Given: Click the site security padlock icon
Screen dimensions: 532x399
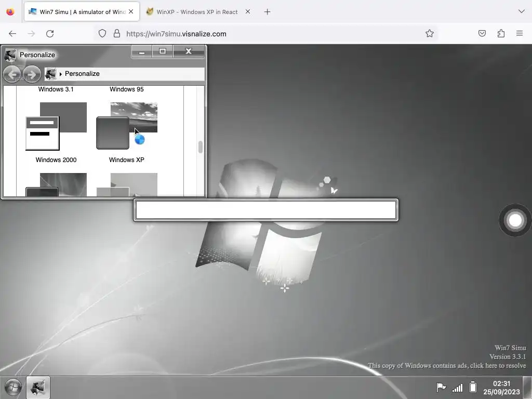Looking at the screenshot, I should click(117, 34).
